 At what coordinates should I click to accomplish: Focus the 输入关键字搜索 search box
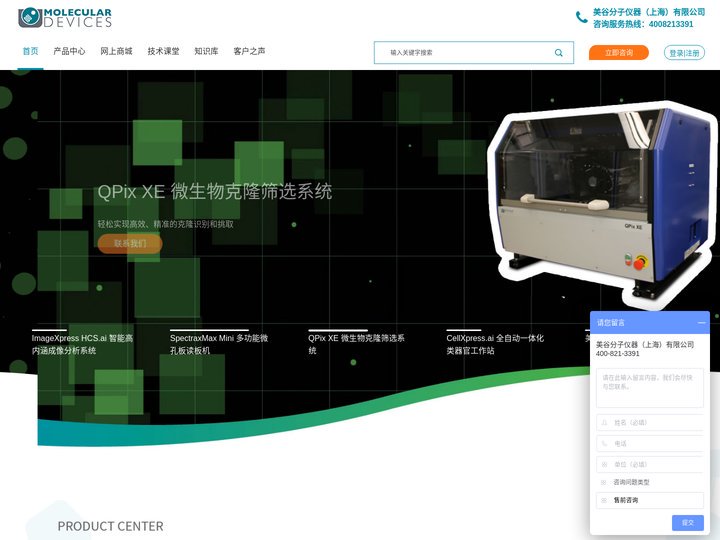pyautogui.click(x=473, y=53)
